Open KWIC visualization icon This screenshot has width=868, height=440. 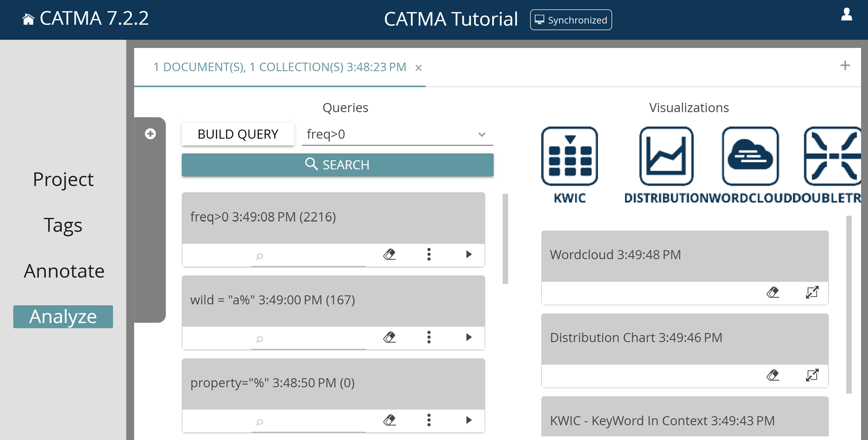(x=569, y=165)
